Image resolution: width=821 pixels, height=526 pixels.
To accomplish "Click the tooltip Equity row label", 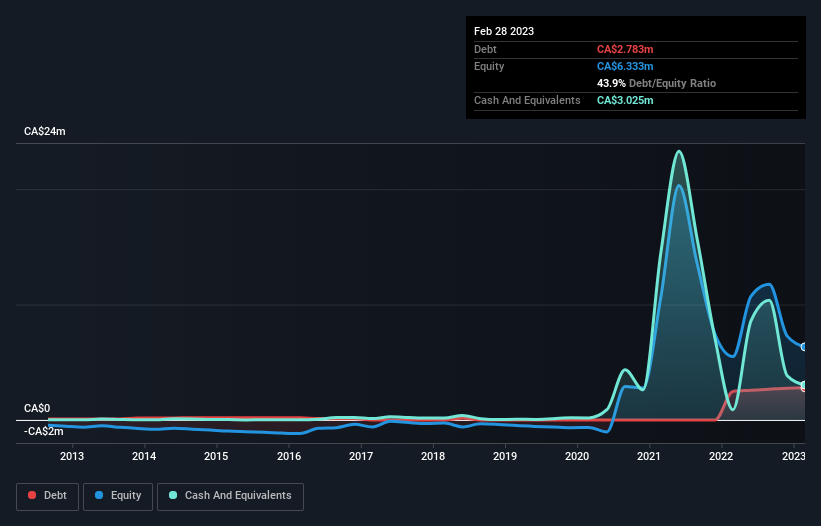I will point(489,66).
